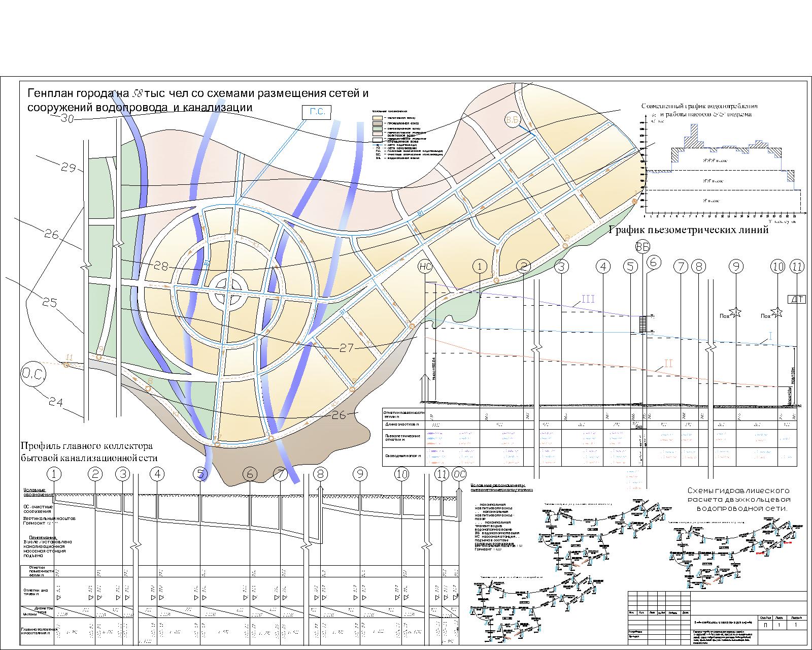Viewport: 812px width, 650px height.
Task: Click node circle 8 on the piezometric graph
Action: (699, 266)
